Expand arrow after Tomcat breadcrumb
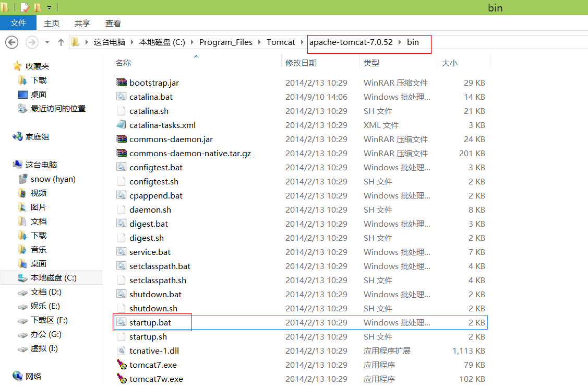This screenshot has height=385, width=588. pyautogui.click(x=302, y=42)
